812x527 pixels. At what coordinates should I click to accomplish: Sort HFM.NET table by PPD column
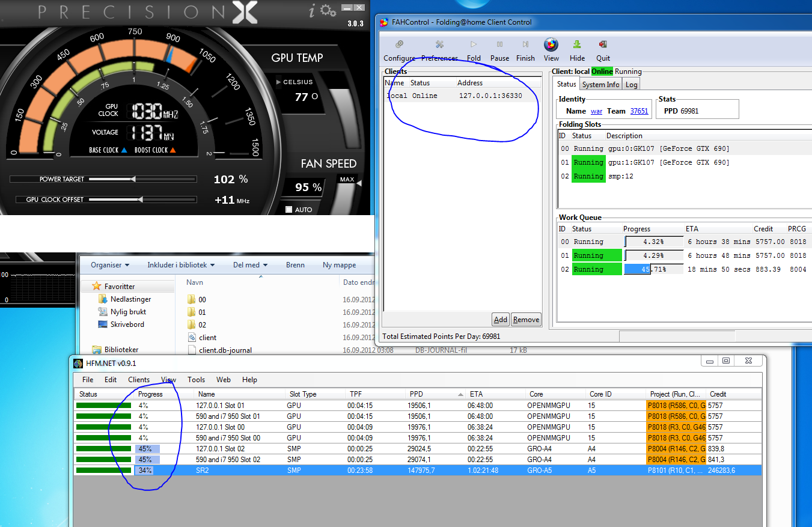pos(435,394)
